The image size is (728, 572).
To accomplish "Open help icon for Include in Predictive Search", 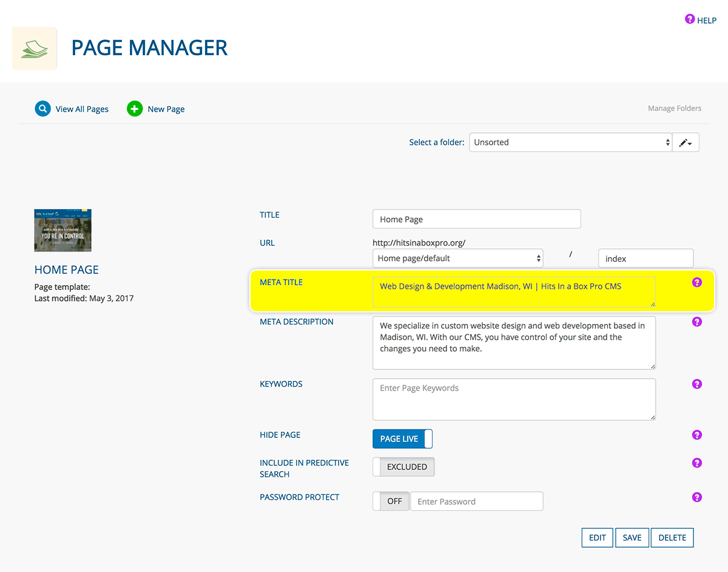I will click(x=697, y=463).
